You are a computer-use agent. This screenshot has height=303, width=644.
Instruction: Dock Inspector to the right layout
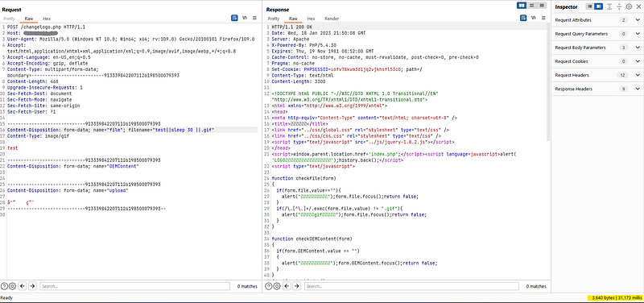pos(598,6)
